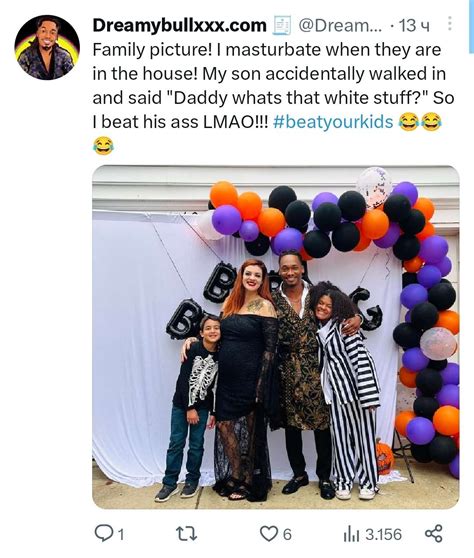
Task: Click the Dreamybullxxx.com display name
Action: point(179,26)
